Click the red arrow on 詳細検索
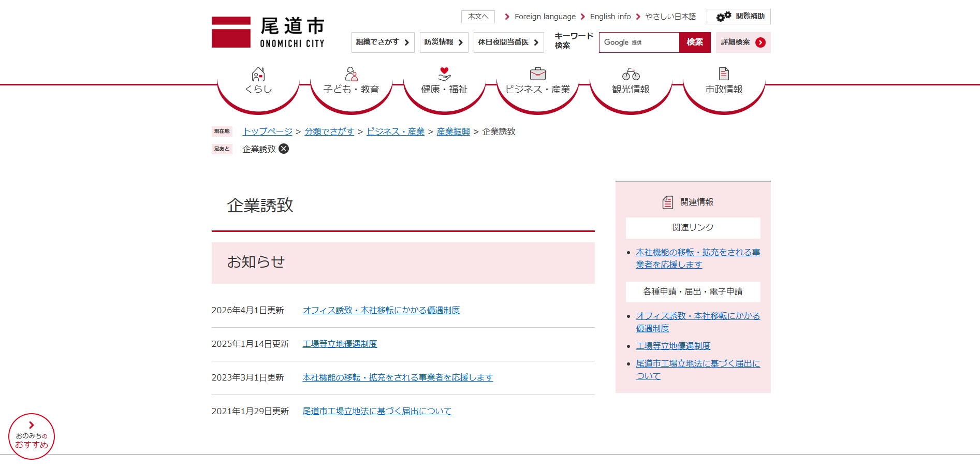980x467 pixels. coord(760,42)
